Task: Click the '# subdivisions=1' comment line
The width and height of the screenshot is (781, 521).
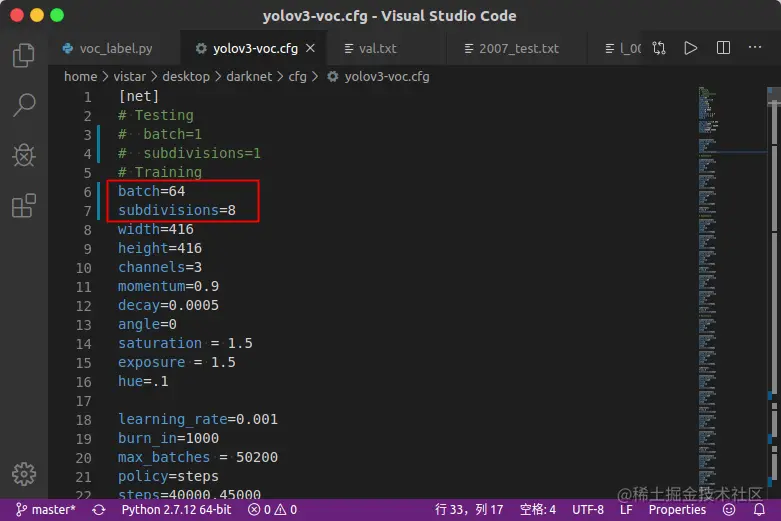Action: pos(189,153)
